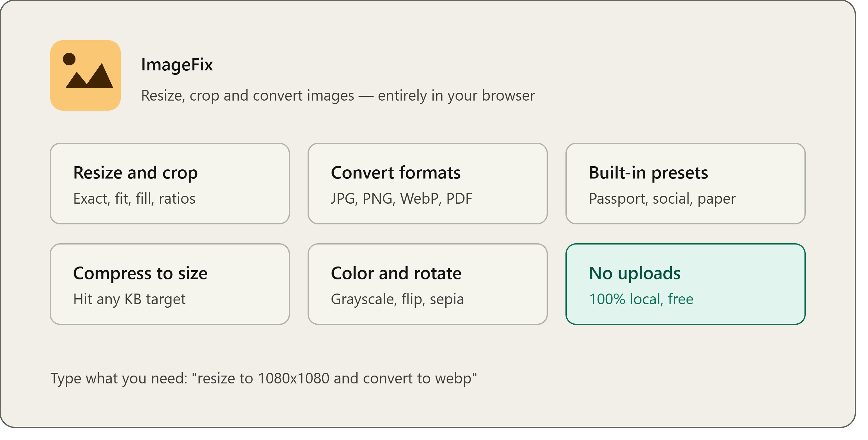Choose the Compress to size card

[x=170, y=284]
